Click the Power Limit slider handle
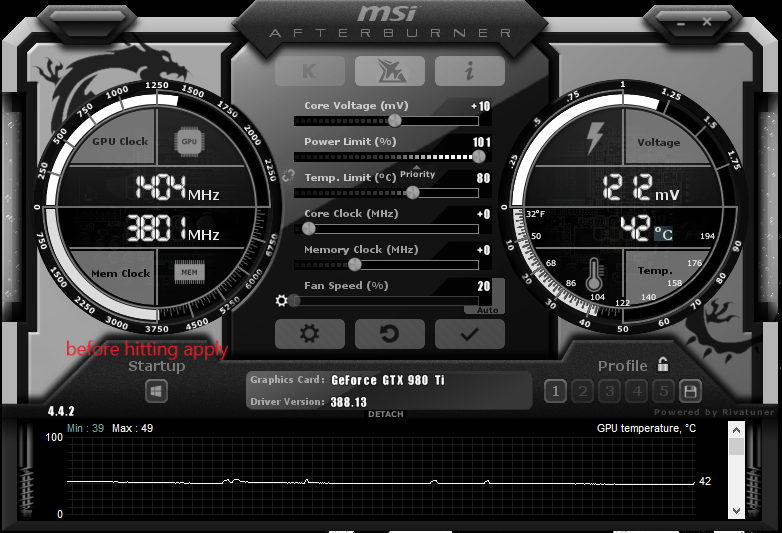 479,157
